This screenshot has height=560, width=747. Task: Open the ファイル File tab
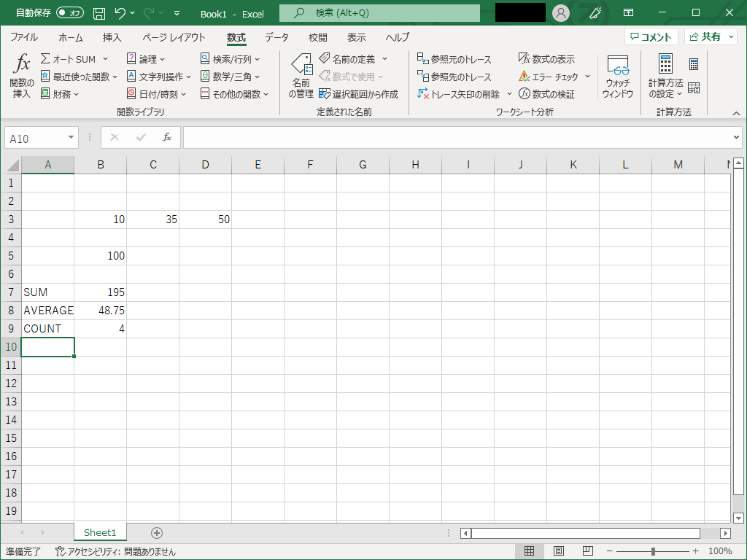click(x=24, y=37)
